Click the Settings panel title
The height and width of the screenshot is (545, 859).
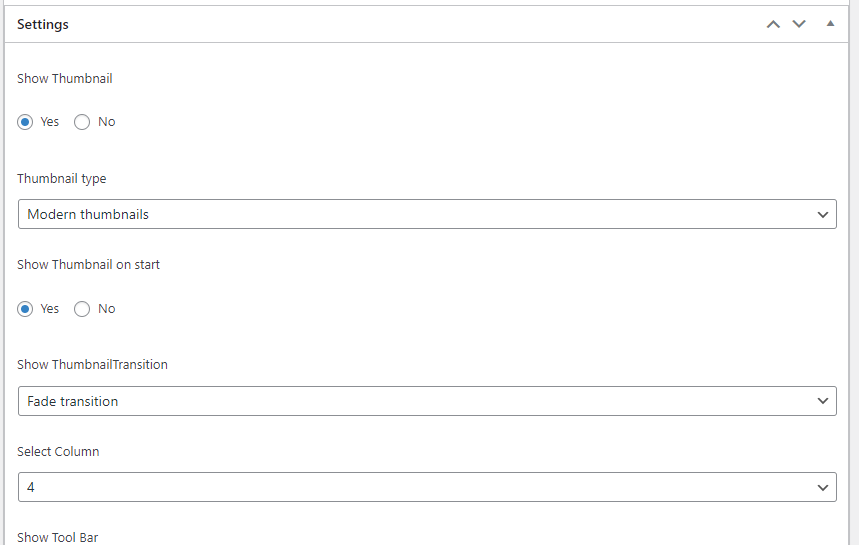coord(43,24)
